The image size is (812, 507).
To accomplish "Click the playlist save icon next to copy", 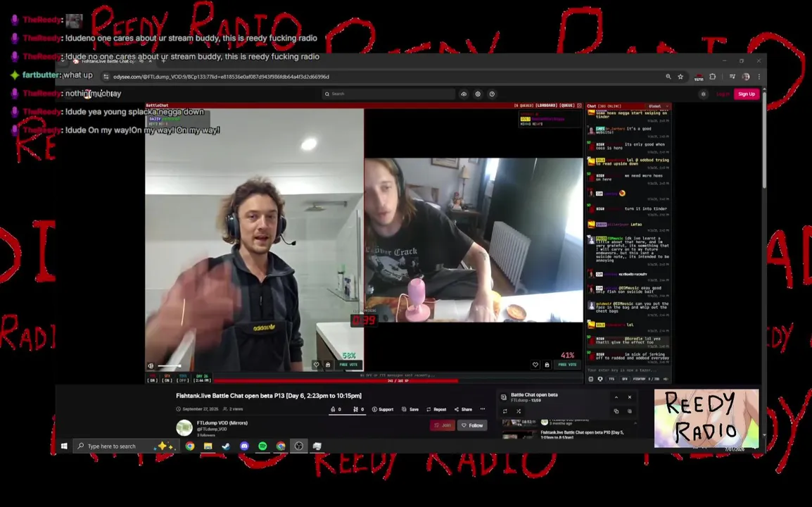I will click(x=630, y=411).
